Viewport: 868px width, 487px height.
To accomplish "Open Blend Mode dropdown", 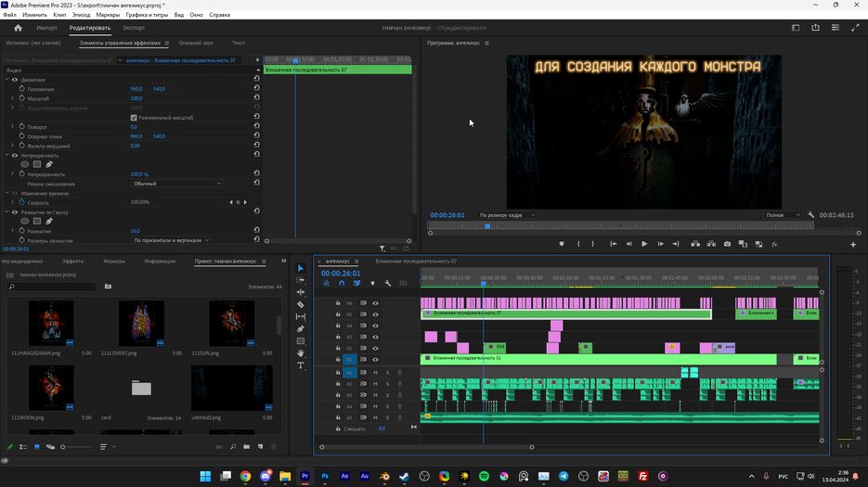I will pos(176,184).
